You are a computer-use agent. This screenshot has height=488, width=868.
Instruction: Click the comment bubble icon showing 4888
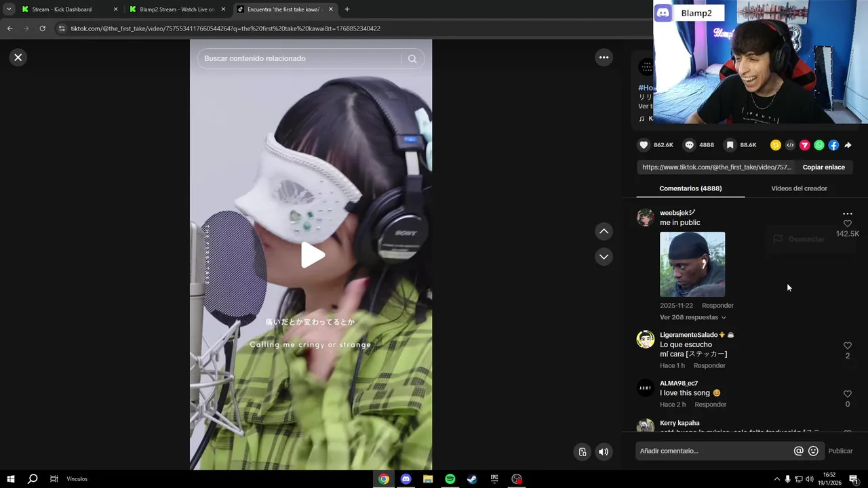[x=689, y=145]
